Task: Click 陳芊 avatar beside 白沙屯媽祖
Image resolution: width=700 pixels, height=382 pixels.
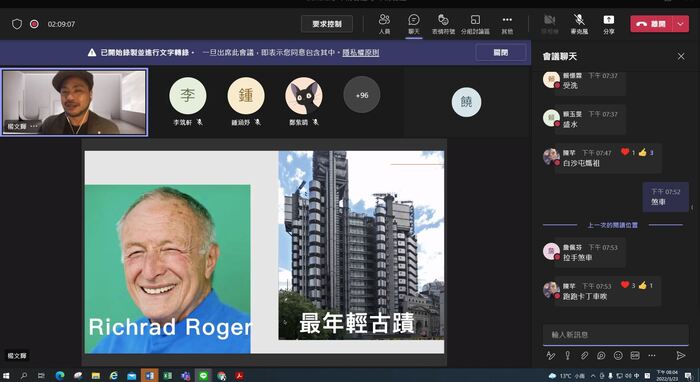Action: pyautogui.click(x=551, y=157)
